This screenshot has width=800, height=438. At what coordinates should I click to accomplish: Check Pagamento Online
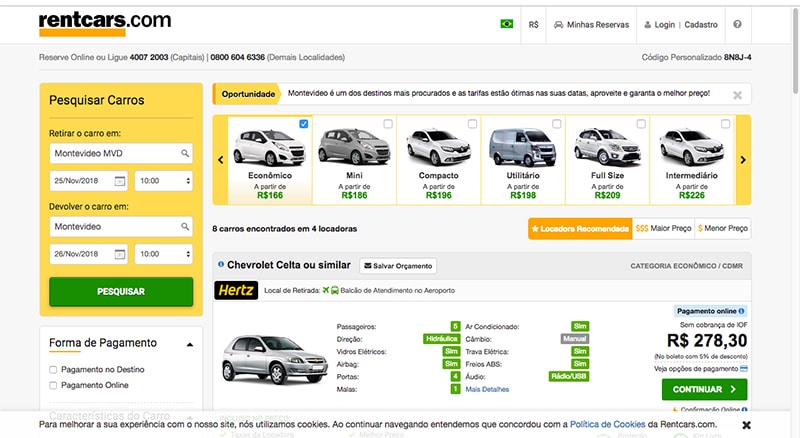53,385
